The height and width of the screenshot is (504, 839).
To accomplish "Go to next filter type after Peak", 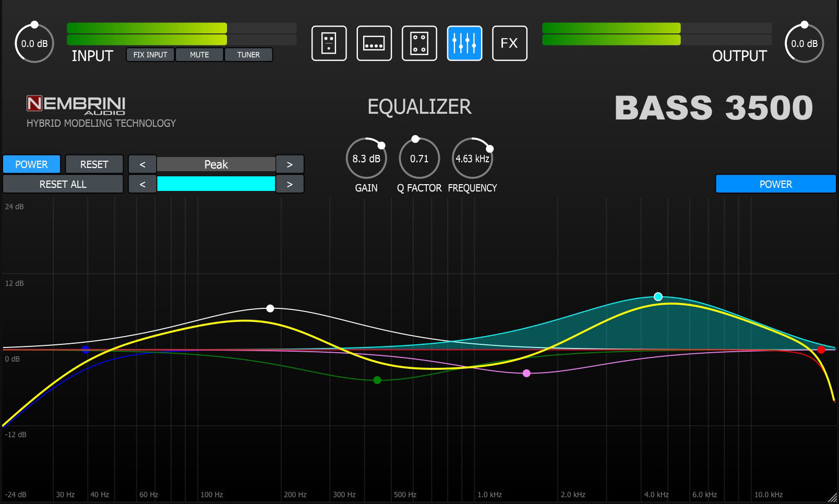I will tap(290, 164).
